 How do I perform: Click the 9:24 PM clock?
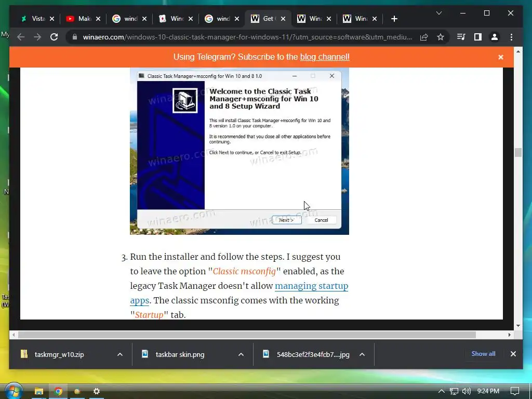(488, 391)
